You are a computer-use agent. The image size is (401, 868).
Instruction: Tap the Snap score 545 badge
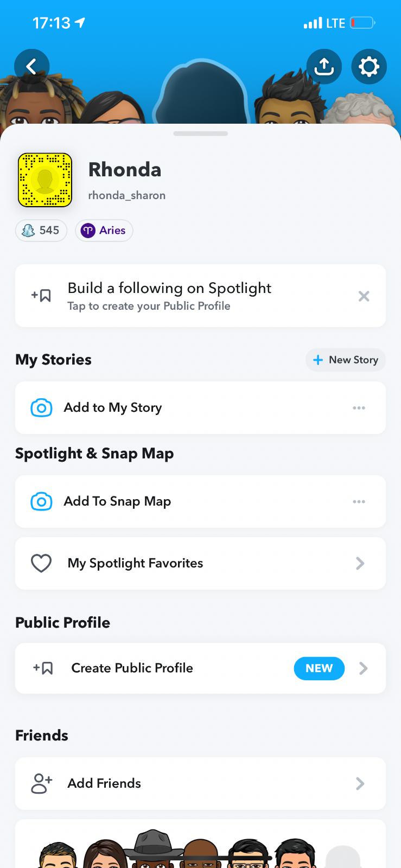[41, 231]
